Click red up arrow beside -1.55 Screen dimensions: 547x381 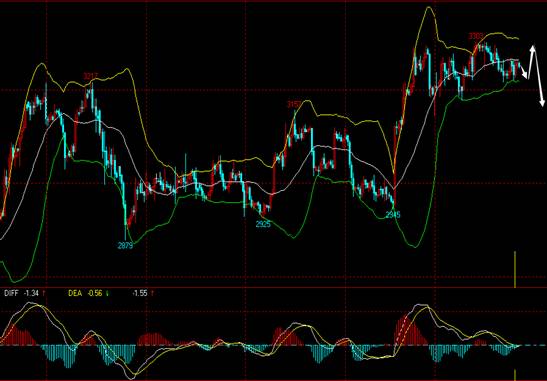pyautogui.click(x=152, y=293)
